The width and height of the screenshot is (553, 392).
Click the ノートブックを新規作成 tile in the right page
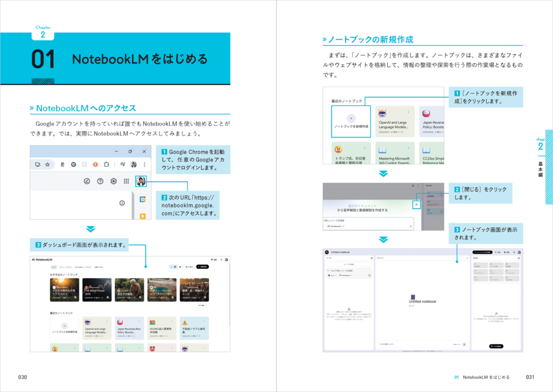[x=351, y=122]
